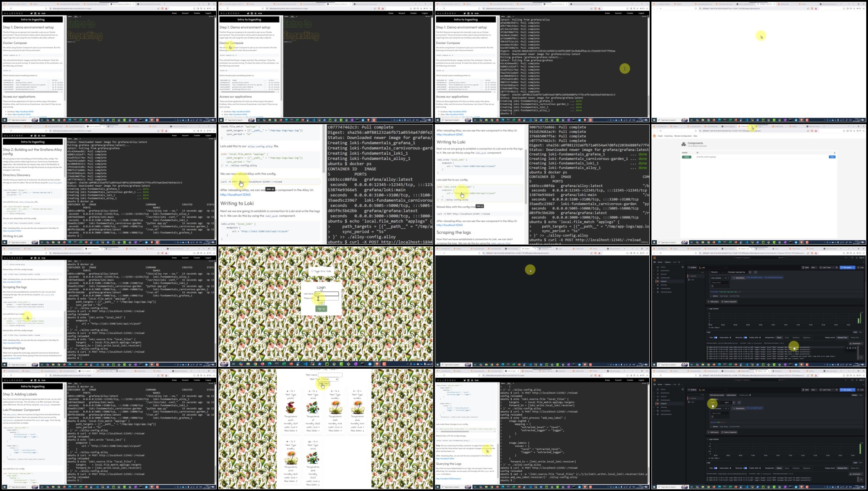Toggle Prettify JSON in Grafana filename-query frame
The height and width of the screenshot is (491, 868).
(761, 338)
